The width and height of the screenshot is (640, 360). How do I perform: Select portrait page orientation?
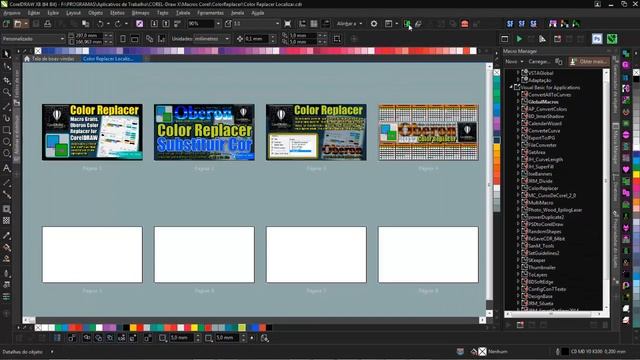123,39
